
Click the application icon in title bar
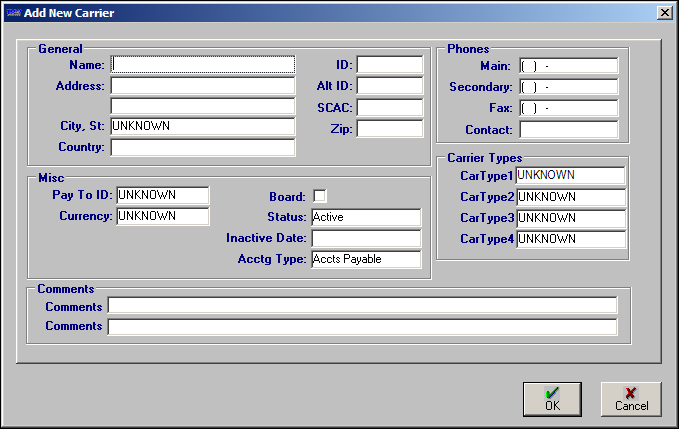coord(12,12)
